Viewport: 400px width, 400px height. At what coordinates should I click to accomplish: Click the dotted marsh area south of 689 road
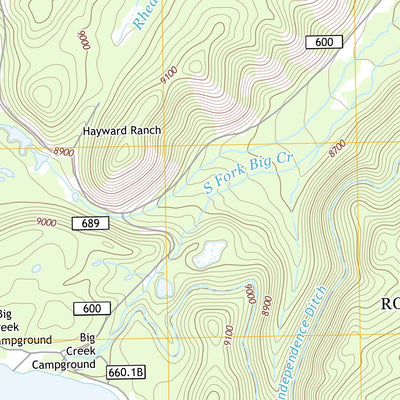(x=210, y=254)
